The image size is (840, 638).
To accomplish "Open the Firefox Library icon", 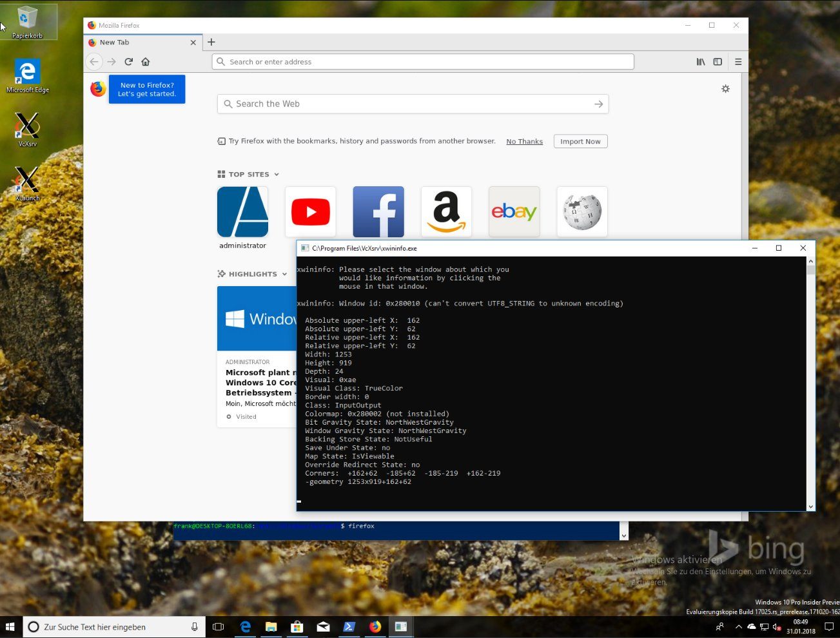I will click(x=701, y=62).
